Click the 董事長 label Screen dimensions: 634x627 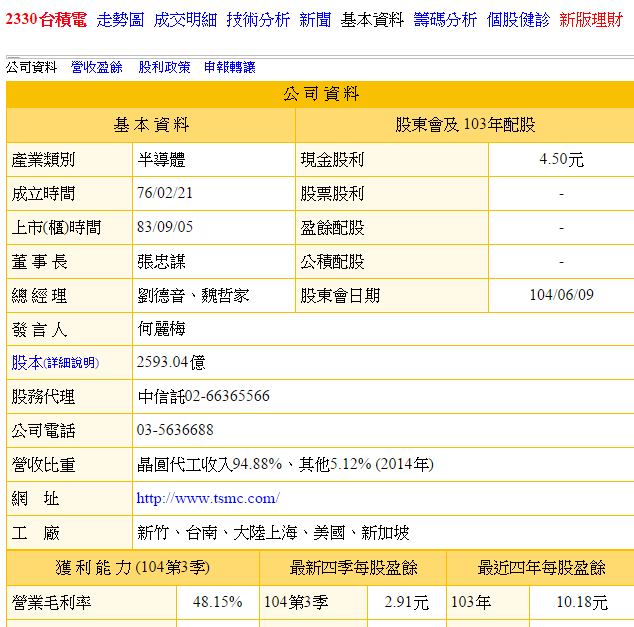point(40,262)
